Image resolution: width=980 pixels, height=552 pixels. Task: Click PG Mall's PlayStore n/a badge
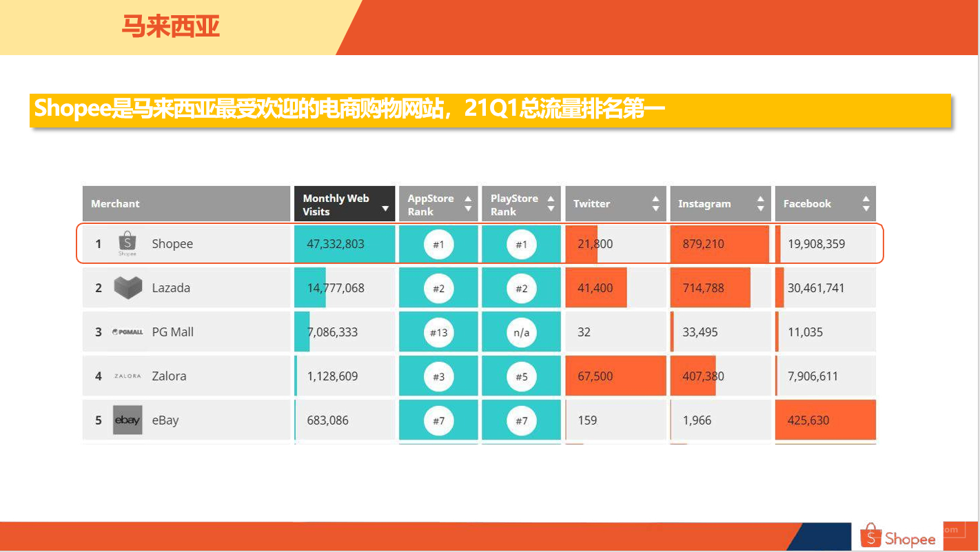522,332
